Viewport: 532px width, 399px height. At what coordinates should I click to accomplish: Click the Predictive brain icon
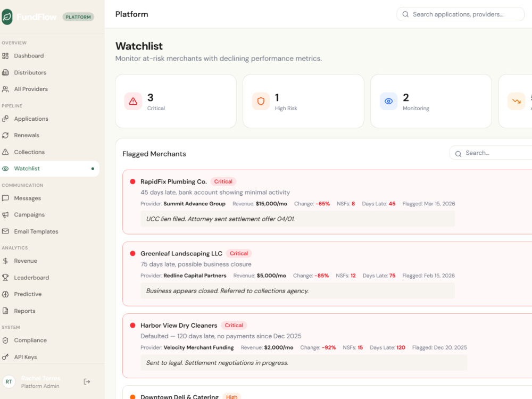point(5,294)
